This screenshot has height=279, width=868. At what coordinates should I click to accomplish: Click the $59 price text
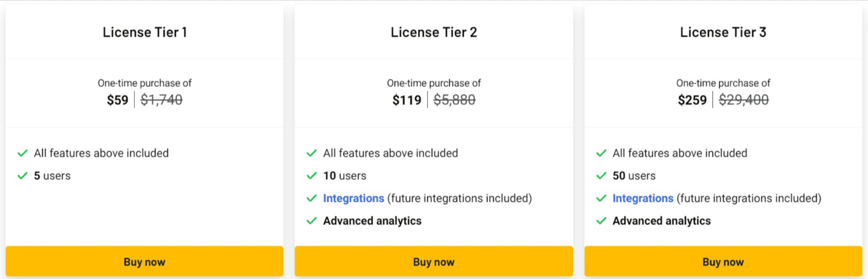coord(117,100)
